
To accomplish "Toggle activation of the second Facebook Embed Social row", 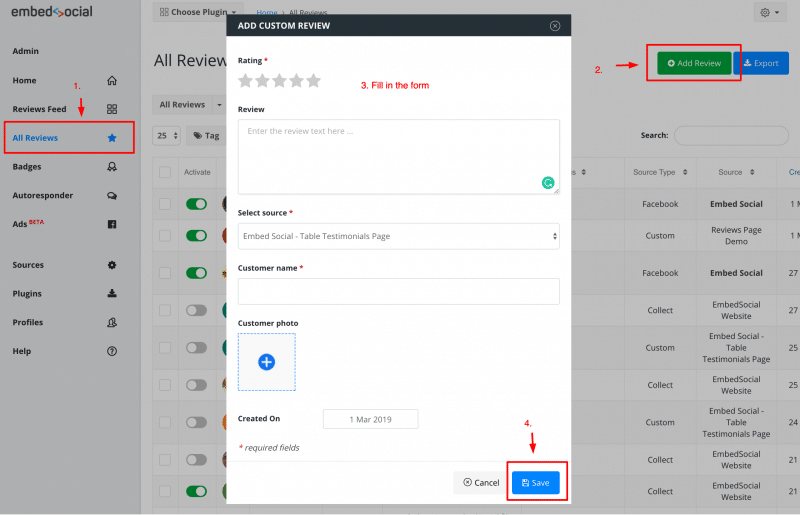I will (196, 273).
